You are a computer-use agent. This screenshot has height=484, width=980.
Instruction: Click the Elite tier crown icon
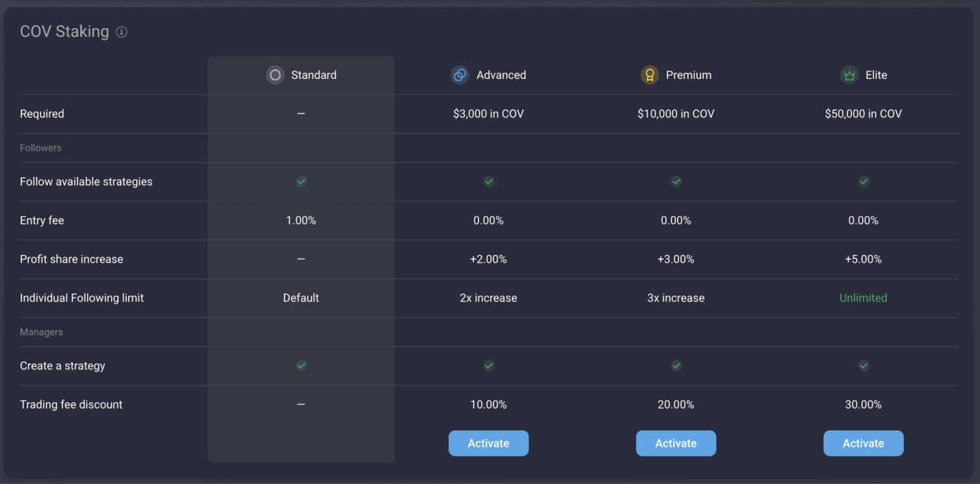[850, 75]
